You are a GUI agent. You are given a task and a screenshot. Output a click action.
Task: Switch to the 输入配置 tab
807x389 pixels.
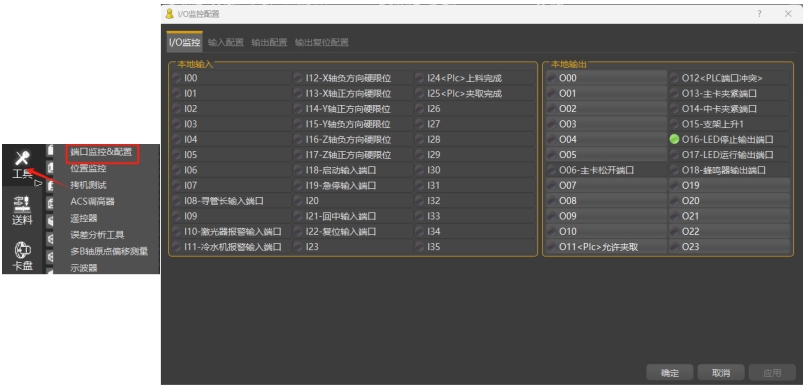pos(226,42)
